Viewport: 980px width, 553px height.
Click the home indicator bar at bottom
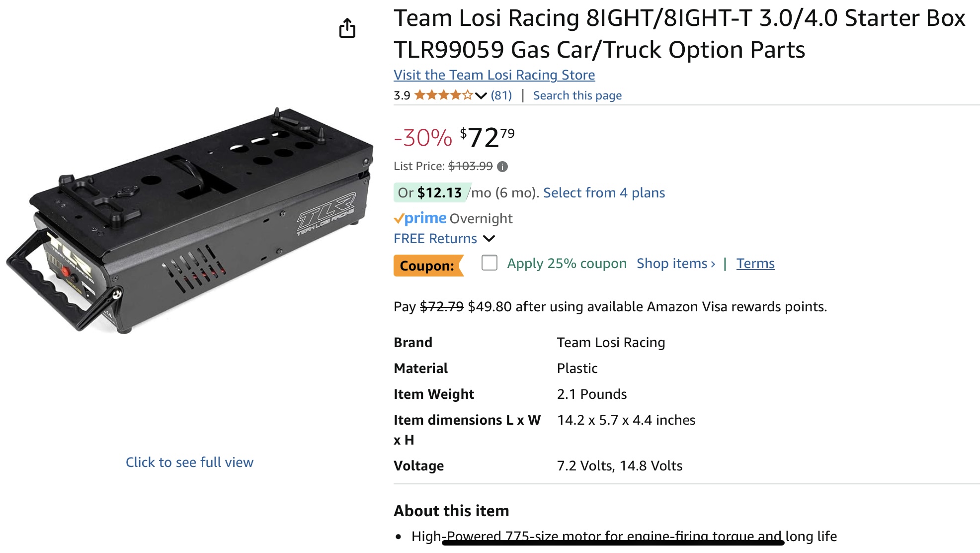click(x=613, y=543)
